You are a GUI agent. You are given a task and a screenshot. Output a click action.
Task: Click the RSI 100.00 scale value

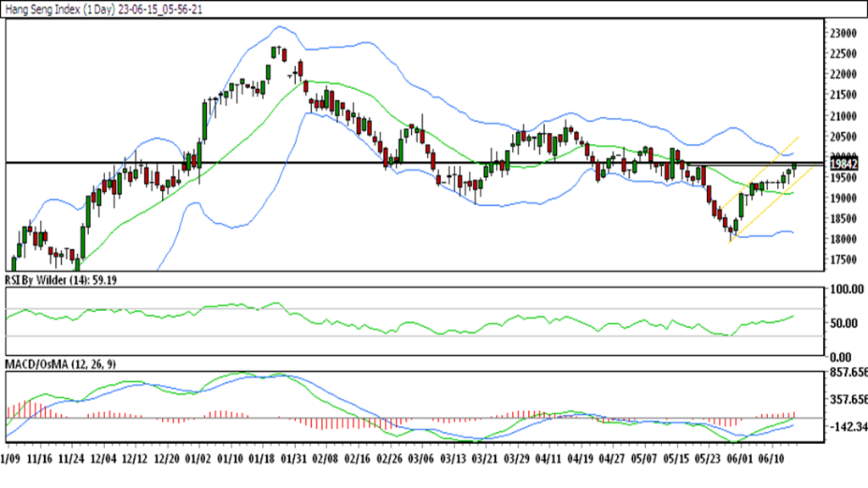(847, 290)
